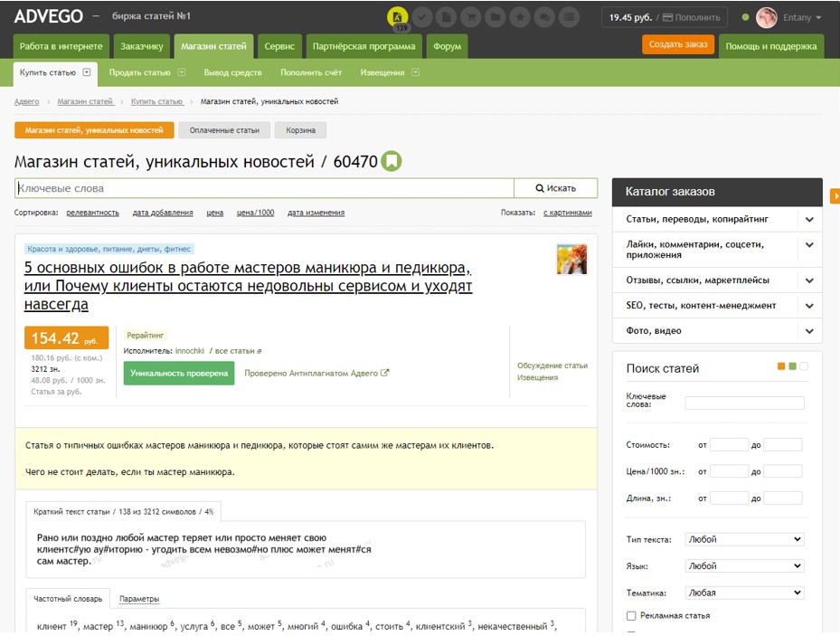Open the list lines icon in the top bar
This screenshot has width=840, height=636.
(569, 17)
